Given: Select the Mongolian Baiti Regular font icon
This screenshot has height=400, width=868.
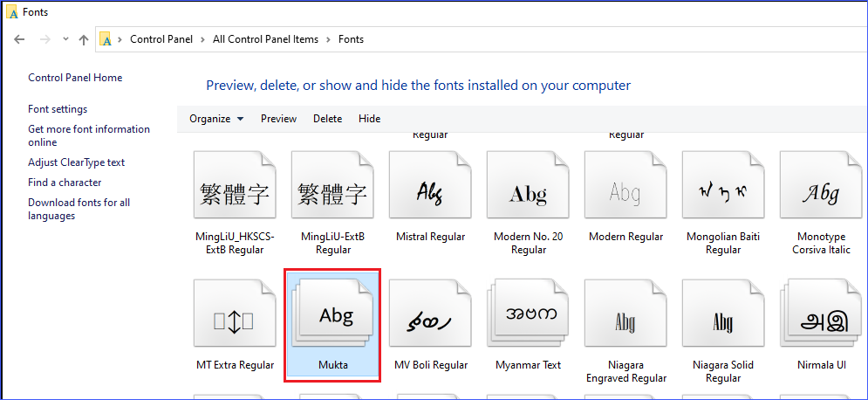Looking at the screenshot, I should click(x=723, y=185).
